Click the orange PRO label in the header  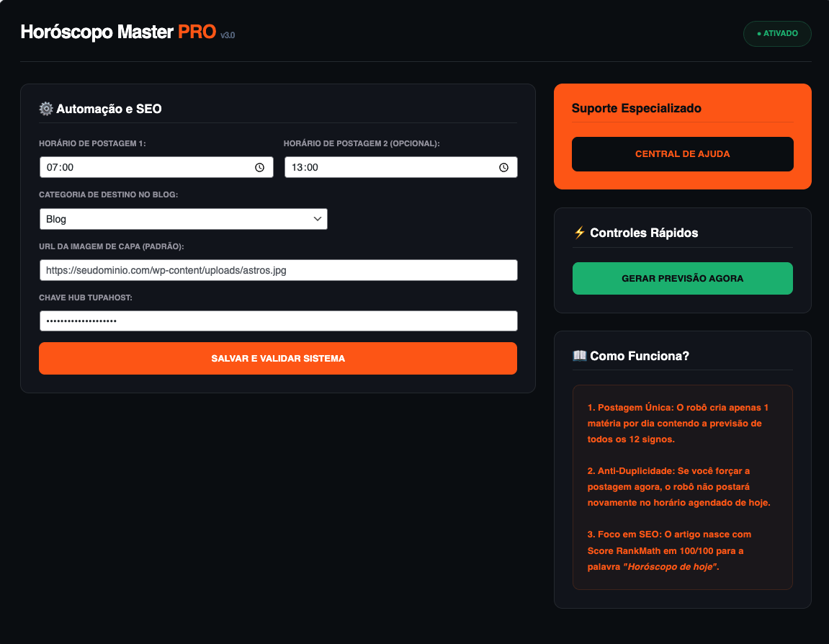tap(197, 32)
